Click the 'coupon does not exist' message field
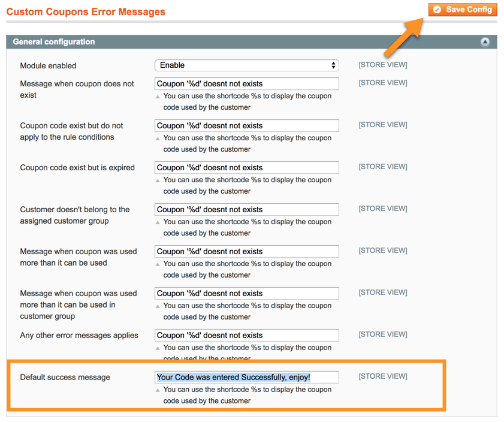 coord(246,84)
